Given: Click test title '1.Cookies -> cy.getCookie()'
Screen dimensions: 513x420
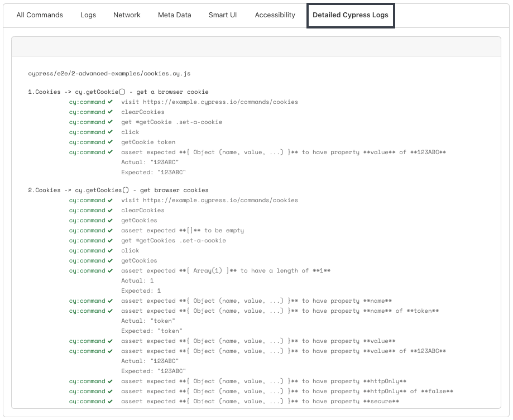Looking at the screenshot, I should coord(118,92).
